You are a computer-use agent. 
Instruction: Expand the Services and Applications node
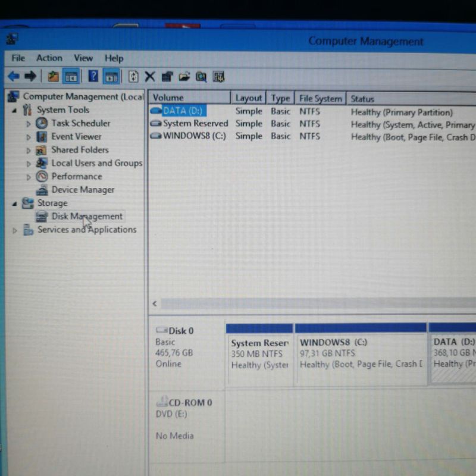point(15,230)
